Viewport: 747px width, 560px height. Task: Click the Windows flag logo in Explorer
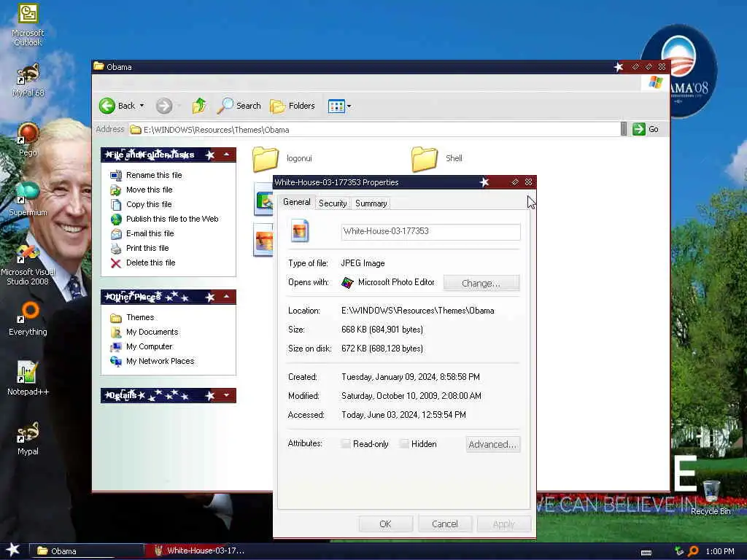(x=656, y=82)
